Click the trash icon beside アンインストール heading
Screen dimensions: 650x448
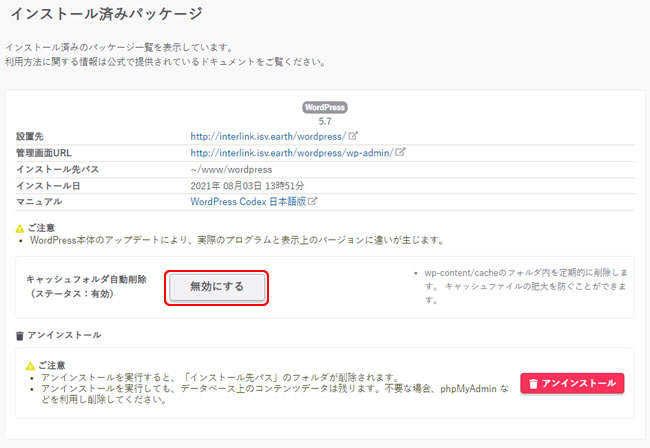(x=20, y=335)
